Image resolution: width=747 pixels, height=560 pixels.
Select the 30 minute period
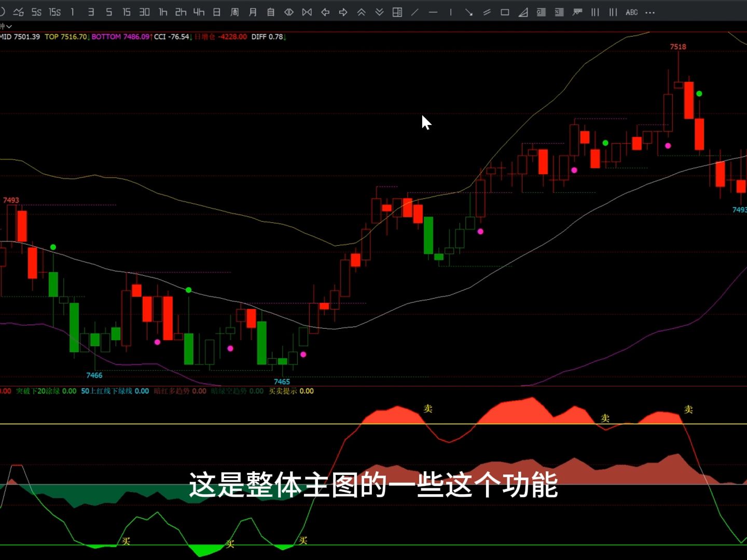tap(144, 12)
